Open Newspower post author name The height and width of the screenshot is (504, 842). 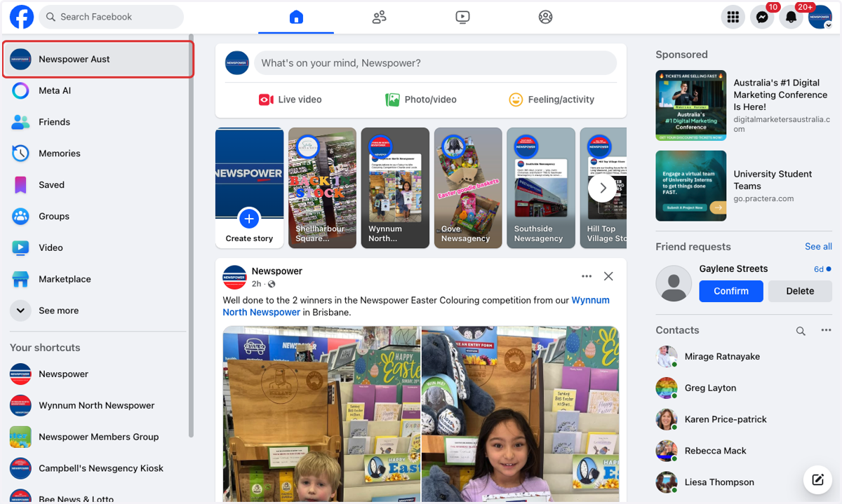(277, 271)
